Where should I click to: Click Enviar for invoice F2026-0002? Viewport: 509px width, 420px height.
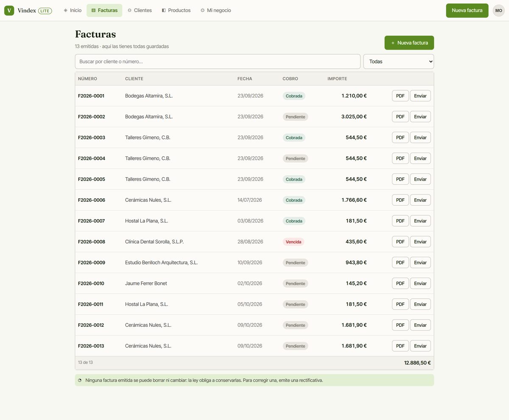point(420,117)
